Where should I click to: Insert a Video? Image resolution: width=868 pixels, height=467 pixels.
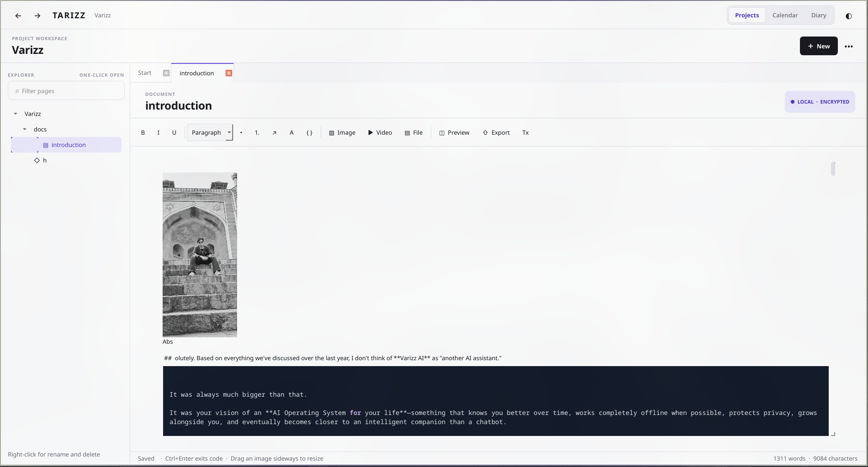tap(380, 133)
